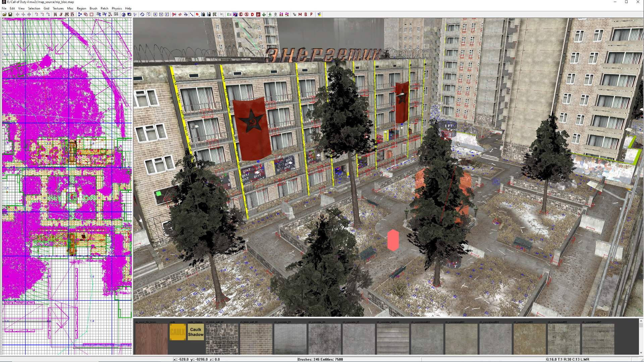Select the ap_wood_tile_brown texture thumbnail
This screenshot has width=644, height=362.
151,339
